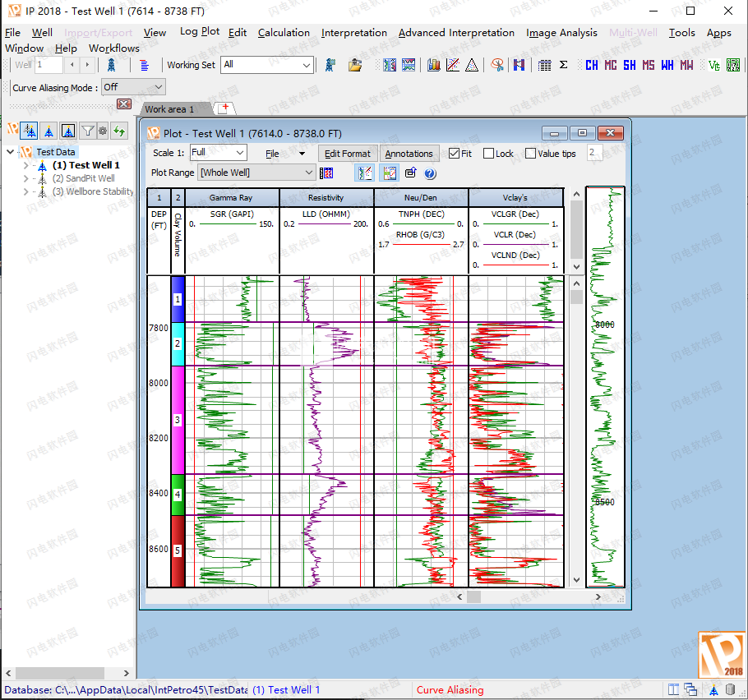
Task: Click the framed derrick icon in browser panel
Action: coord(68,130)
